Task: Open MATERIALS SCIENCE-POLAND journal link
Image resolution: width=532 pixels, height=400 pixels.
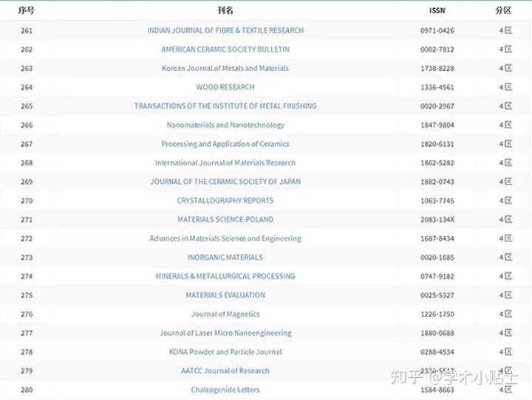Action: tap(225, 220)
